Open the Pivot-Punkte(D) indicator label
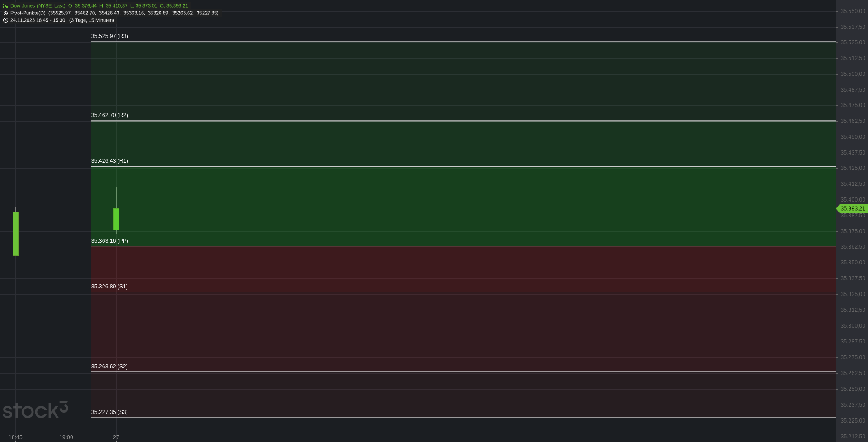Screen dimensions: 868x442 click(28, 13)
